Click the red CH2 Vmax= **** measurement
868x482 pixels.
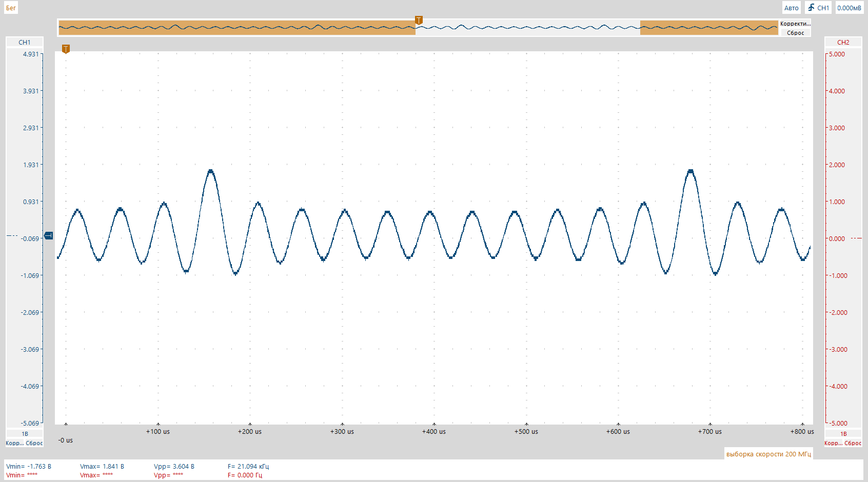[x=96, y=475]
